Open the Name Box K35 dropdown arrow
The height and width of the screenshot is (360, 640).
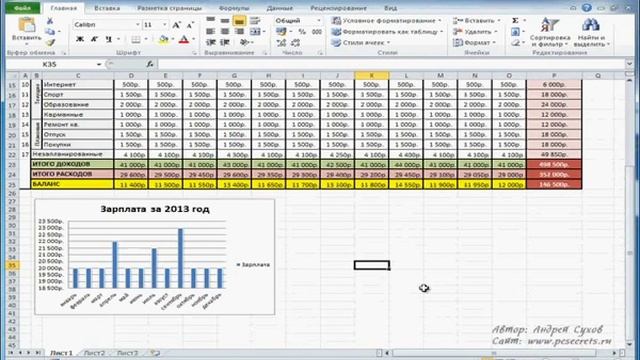click(x=99, y=64)
